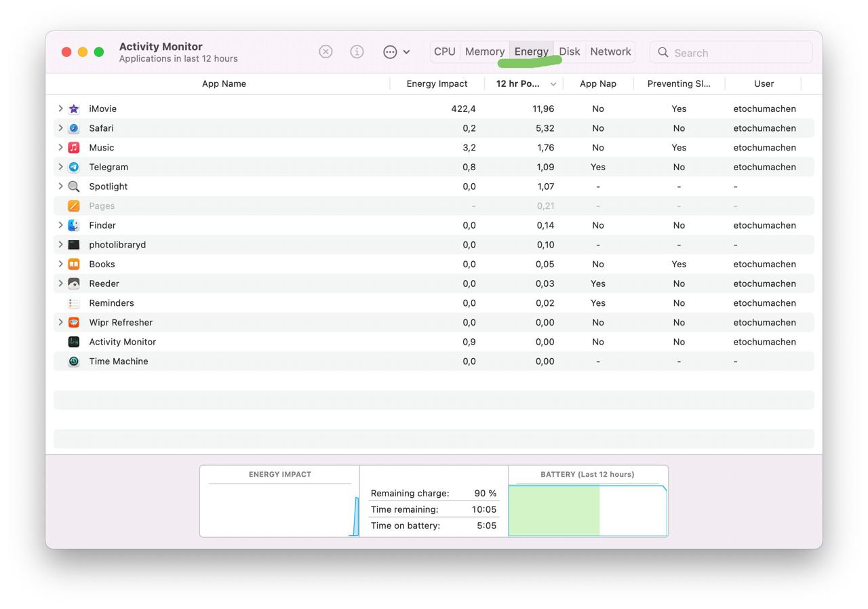This screenshot has width=868, height=609.
Task: Click the Wipr Refresher icon
Action: click(x=74, y=322)
